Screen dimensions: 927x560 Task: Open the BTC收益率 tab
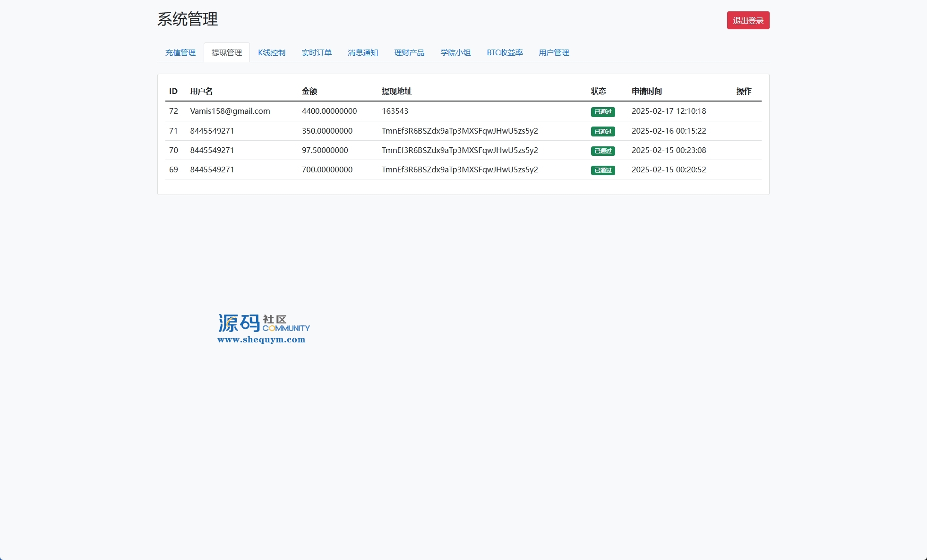(505, 52)
